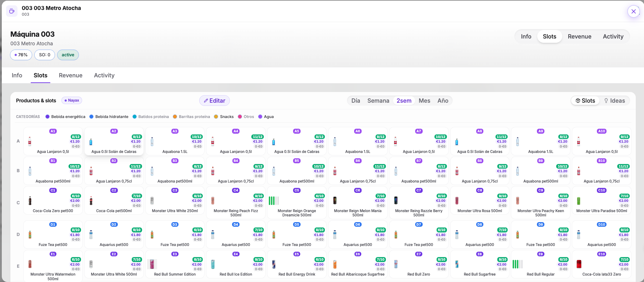This screenshot has height=282, width=644.
Task: Click Agua Lanjaron 0,75cl icon in B2
Action: [91, 171]
